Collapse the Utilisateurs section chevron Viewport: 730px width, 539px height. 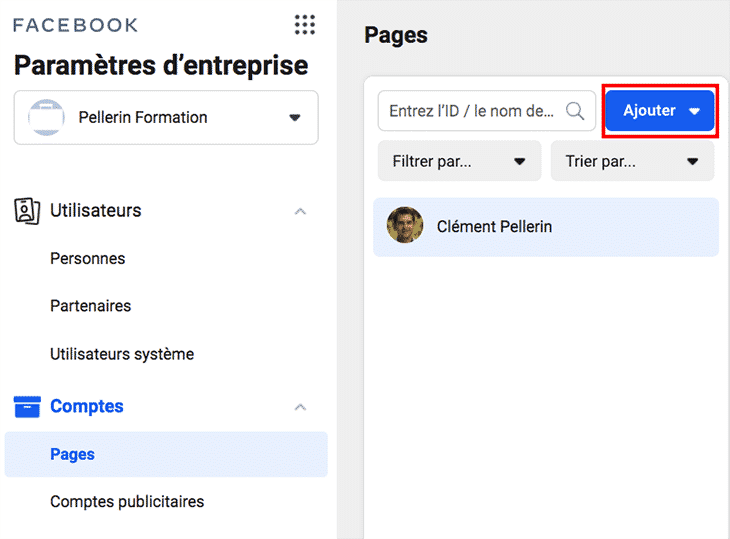(300, 212)
